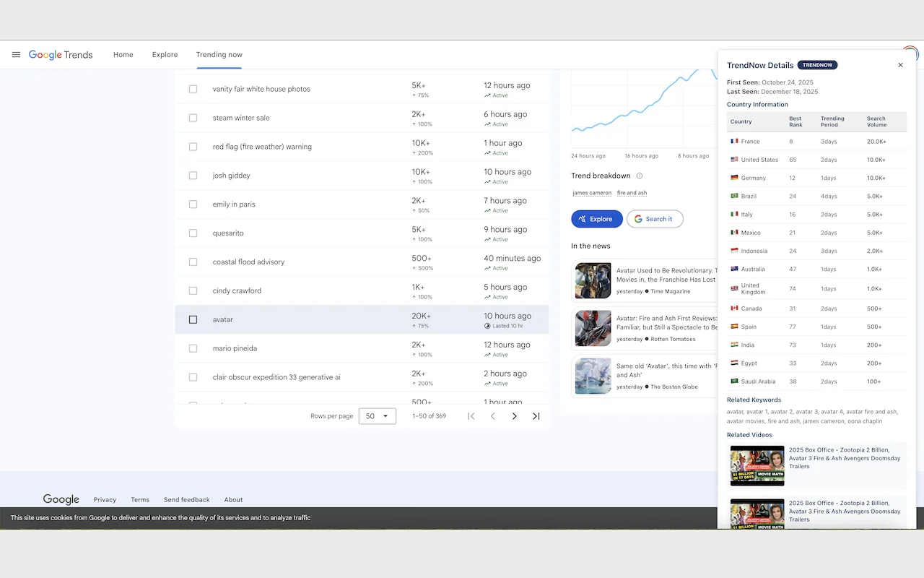
Task: Open the james cameron breakdown link
Action: pyautogui.click(x=592, y=193)
